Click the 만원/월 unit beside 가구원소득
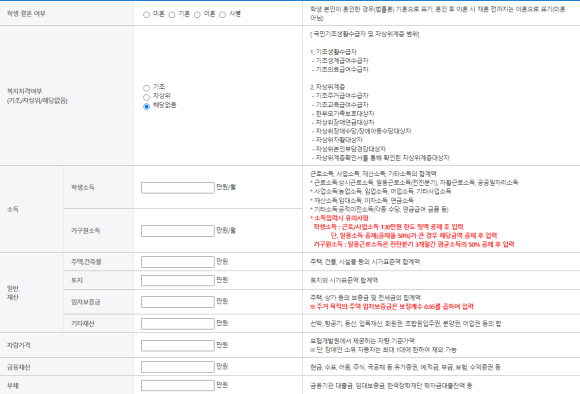 [x=226, y=230]
